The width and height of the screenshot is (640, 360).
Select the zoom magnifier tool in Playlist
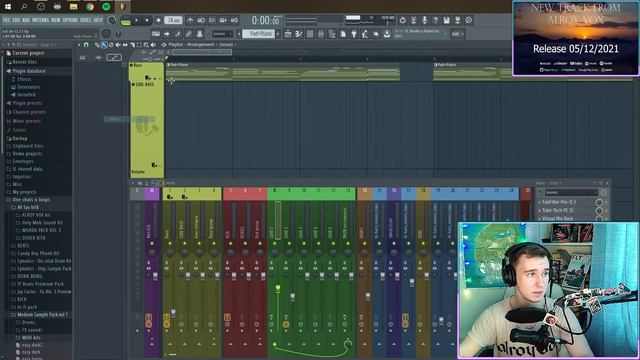coord(146,44)
